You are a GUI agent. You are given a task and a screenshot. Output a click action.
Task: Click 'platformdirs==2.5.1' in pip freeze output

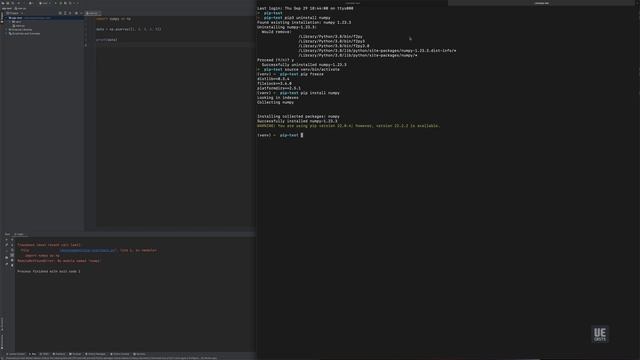pos(279,88)
